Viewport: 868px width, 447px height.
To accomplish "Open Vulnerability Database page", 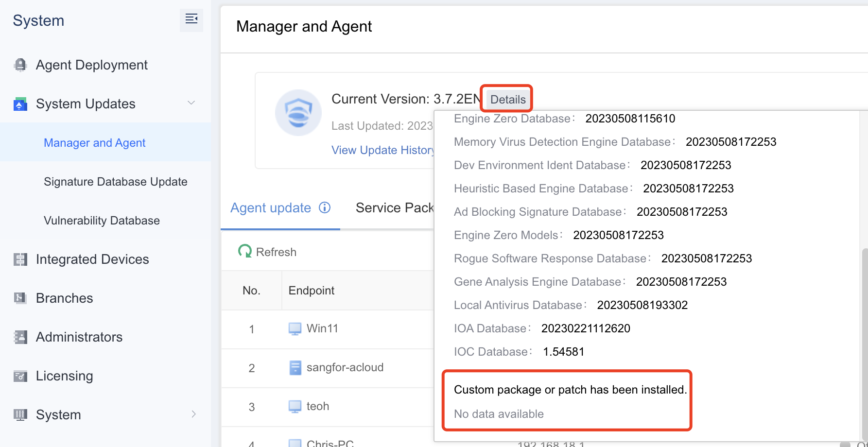I will (x=102, y=221).
